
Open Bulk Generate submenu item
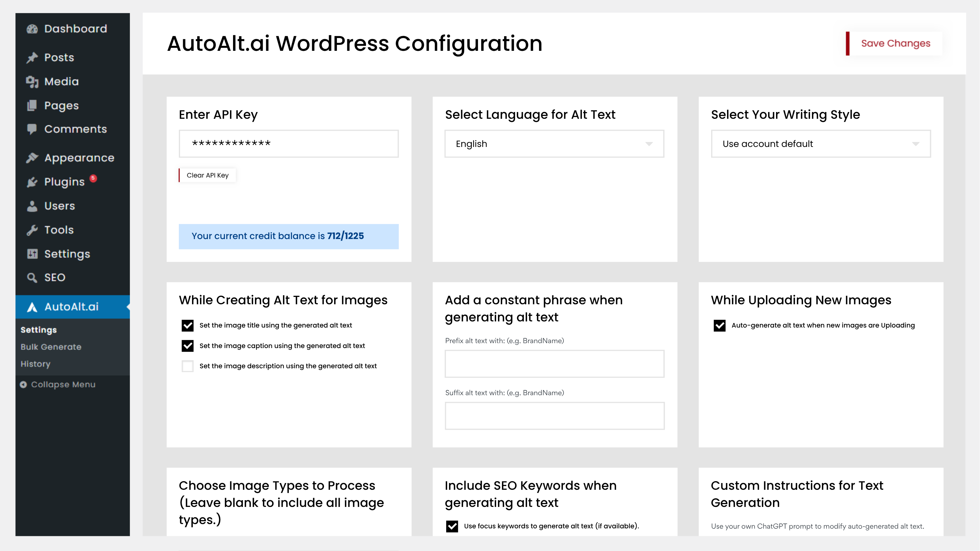[x=51, y=347]
